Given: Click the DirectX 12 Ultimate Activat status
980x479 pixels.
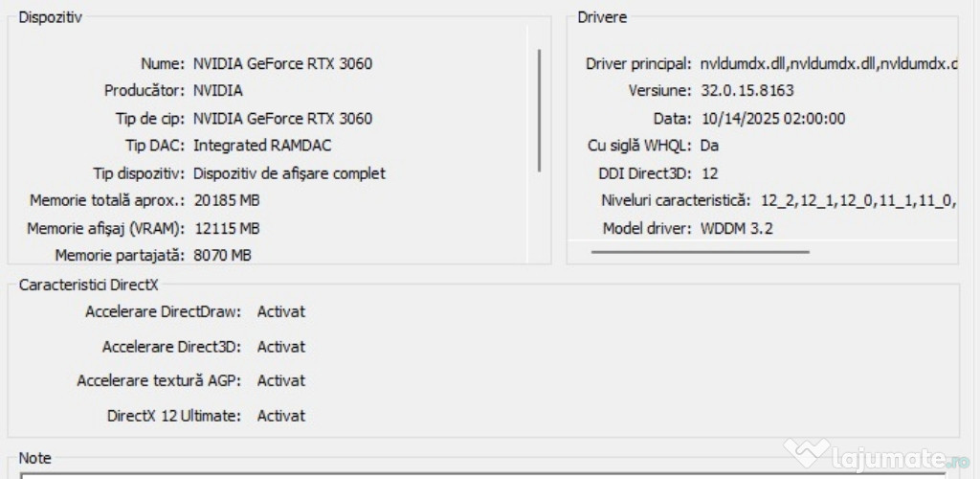Looking at the screenshot, I should coord(280,416).
